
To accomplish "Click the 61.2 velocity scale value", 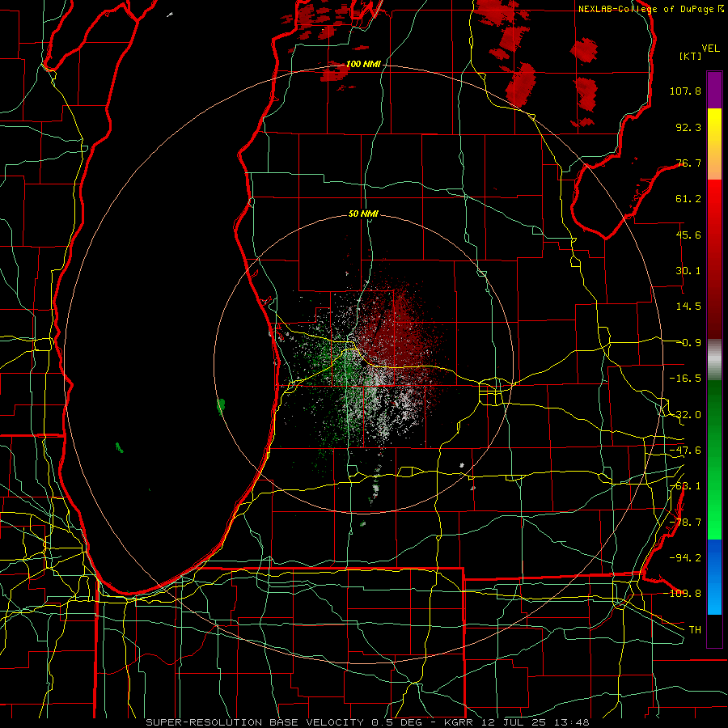I will pos(688,199).
